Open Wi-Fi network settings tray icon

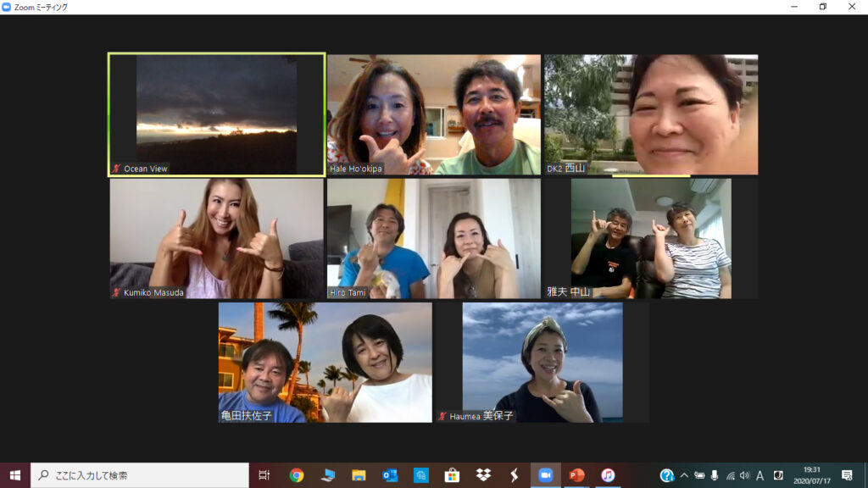[730, 475]
